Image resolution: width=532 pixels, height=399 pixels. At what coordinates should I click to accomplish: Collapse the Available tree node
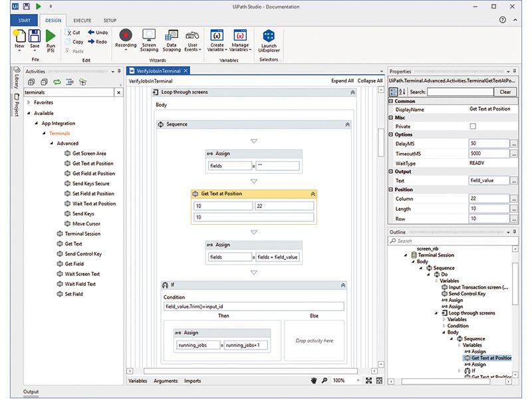pos(29,113)
